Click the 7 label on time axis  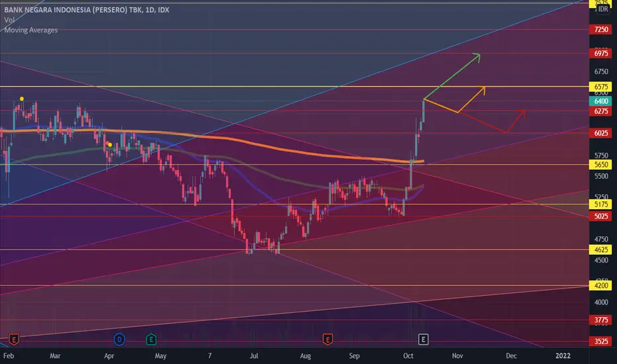210,356
